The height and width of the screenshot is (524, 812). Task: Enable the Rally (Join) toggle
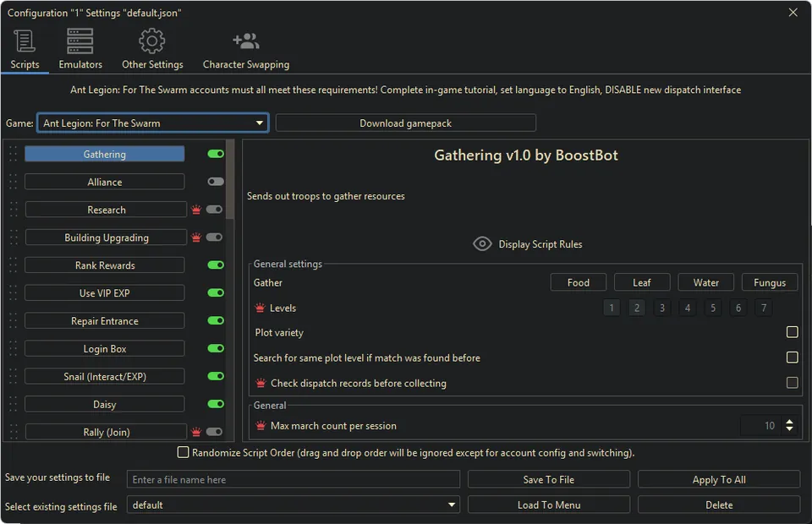pyautogui.click(x=214, y=432)
